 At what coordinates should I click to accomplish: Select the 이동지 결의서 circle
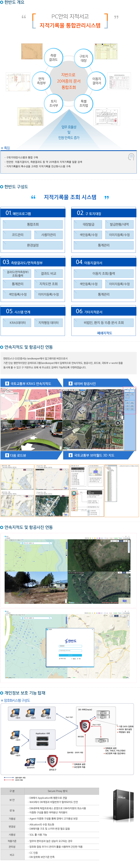pyautogui.click(x=97, y=81)
